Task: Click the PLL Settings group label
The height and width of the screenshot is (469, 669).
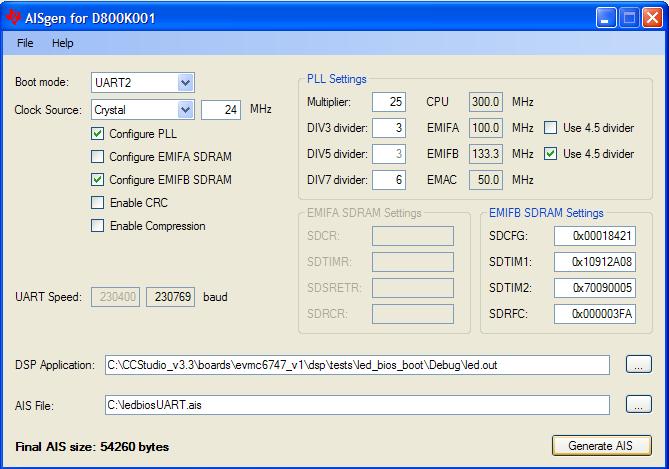Action: point(337,79)
